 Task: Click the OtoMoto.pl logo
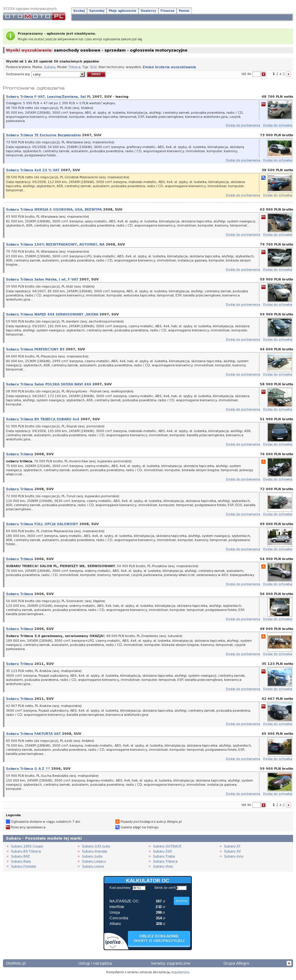pyautogui.click(x=34, y=16)
